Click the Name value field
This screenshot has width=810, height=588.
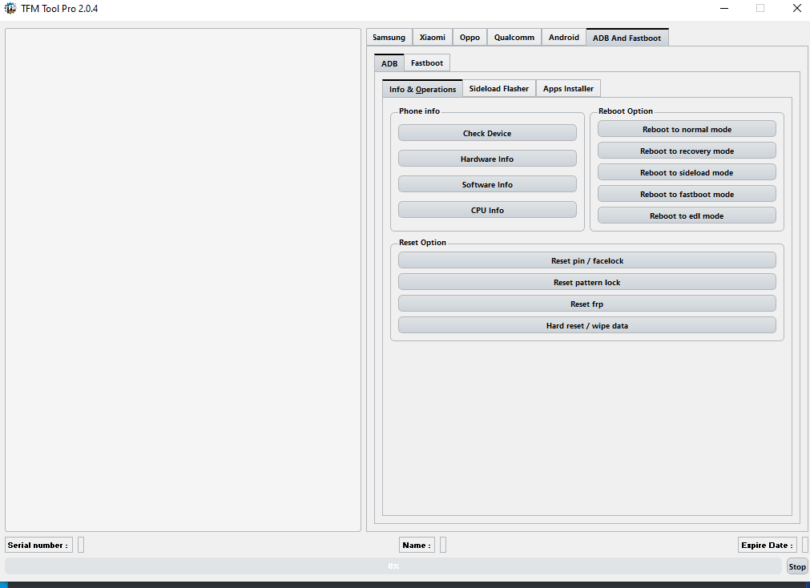click(443, 545)
